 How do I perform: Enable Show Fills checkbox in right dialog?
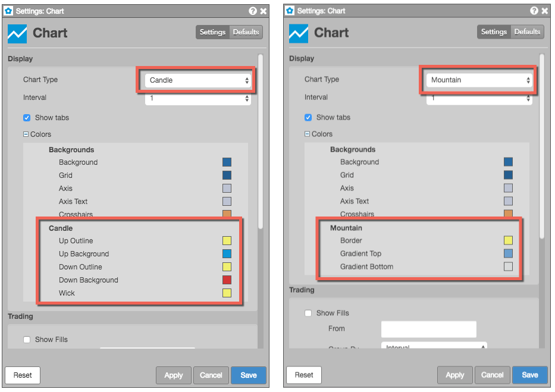308,313
